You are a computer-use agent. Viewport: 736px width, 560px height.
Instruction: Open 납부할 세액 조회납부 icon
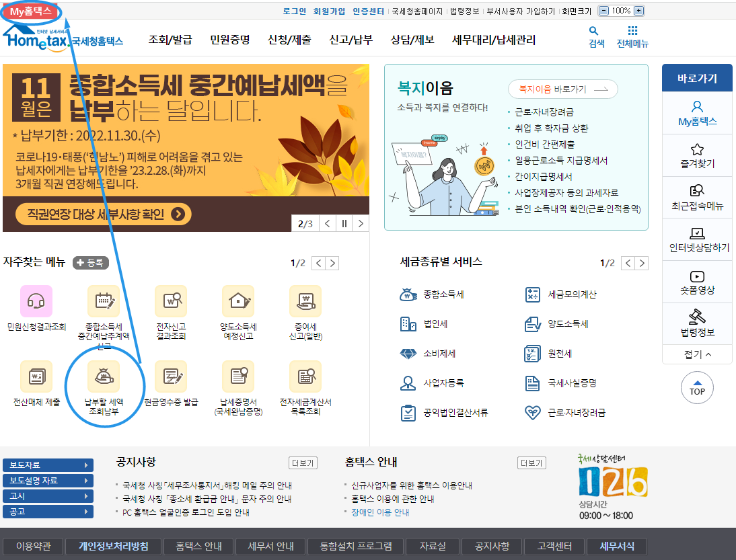point(104,376)
